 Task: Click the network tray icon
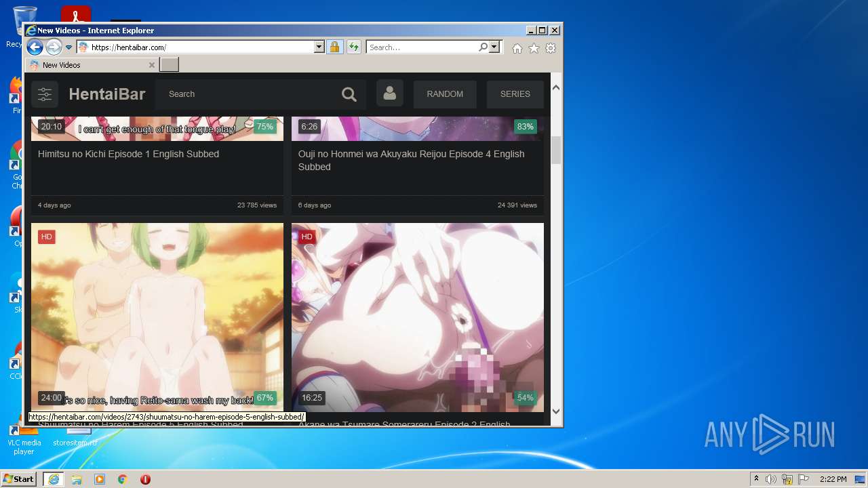point(787,479)
